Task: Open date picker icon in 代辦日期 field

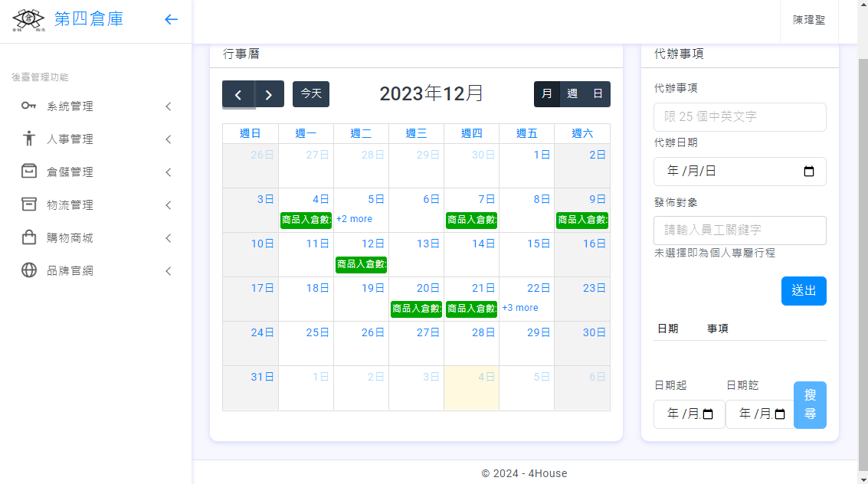Action: [809, 172]
